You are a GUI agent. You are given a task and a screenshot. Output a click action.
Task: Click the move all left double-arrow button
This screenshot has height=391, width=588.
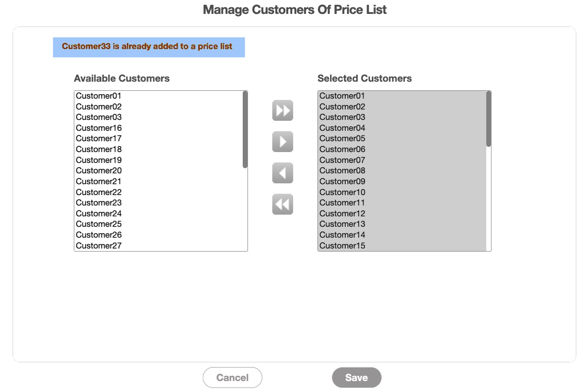[x=283, y=204]
